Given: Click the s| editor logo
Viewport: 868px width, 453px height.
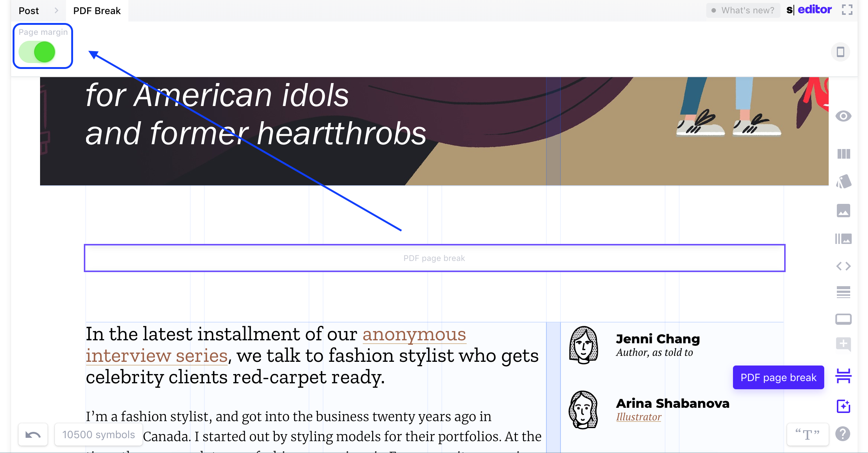Looking at the screenshot, I should tap(809, 10).
